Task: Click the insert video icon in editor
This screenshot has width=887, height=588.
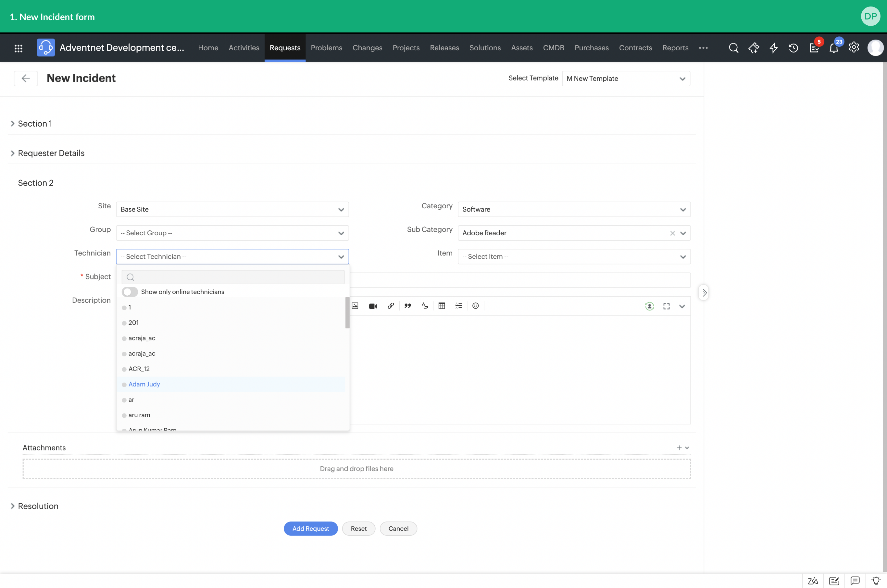Action: point(373,306)
